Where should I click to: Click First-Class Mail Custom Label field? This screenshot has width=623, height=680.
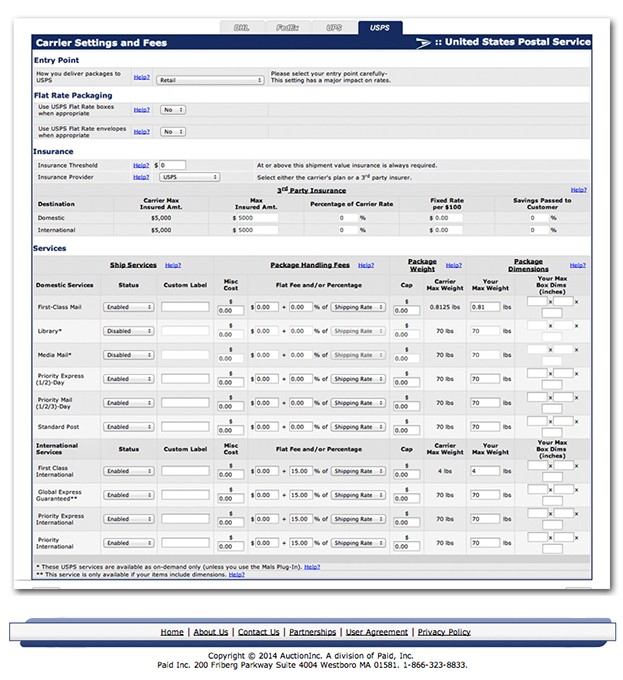point(186,307)
